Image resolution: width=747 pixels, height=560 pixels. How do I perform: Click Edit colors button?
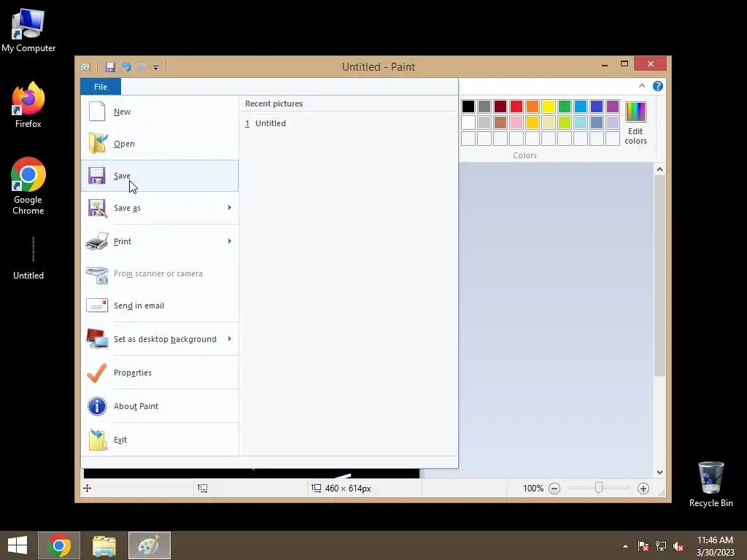(635, 122)
